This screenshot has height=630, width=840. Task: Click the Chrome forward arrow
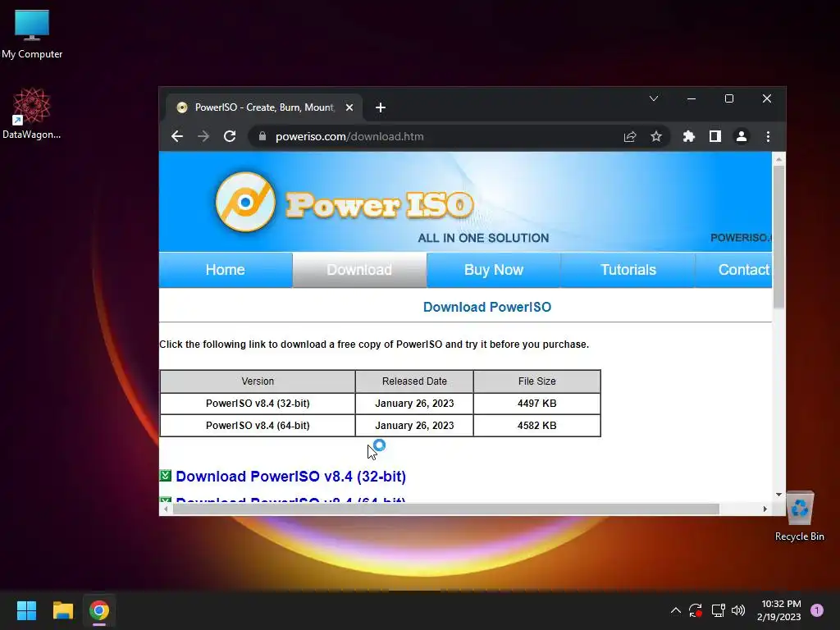(203, 137)
